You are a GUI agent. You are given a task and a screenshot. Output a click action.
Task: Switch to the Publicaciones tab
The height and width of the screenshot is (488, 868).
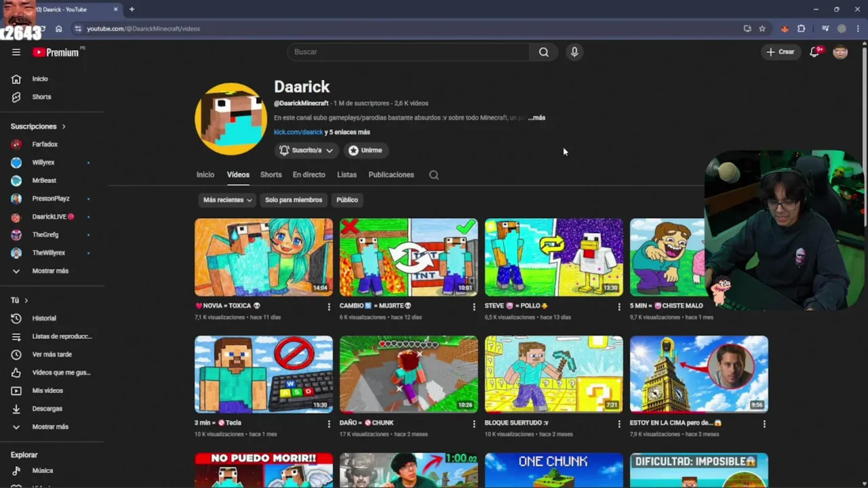[391, 175]
